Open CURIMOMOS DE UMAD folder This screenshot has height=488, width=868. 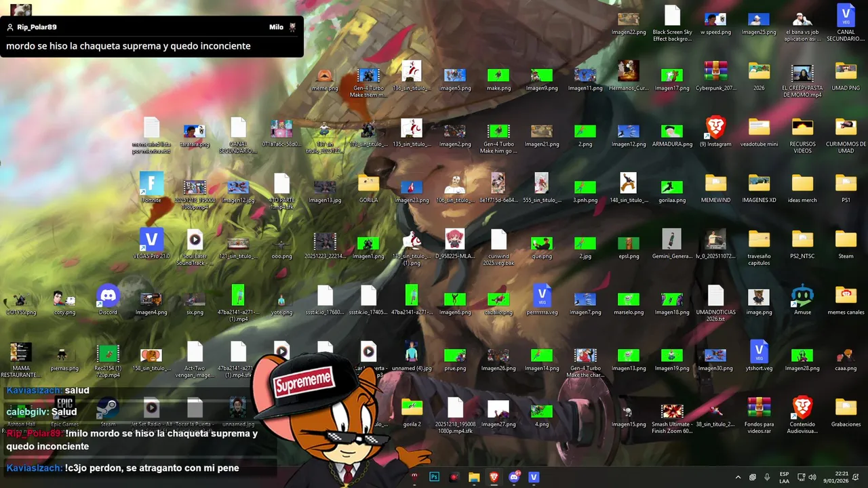click(x=846, y=135)
